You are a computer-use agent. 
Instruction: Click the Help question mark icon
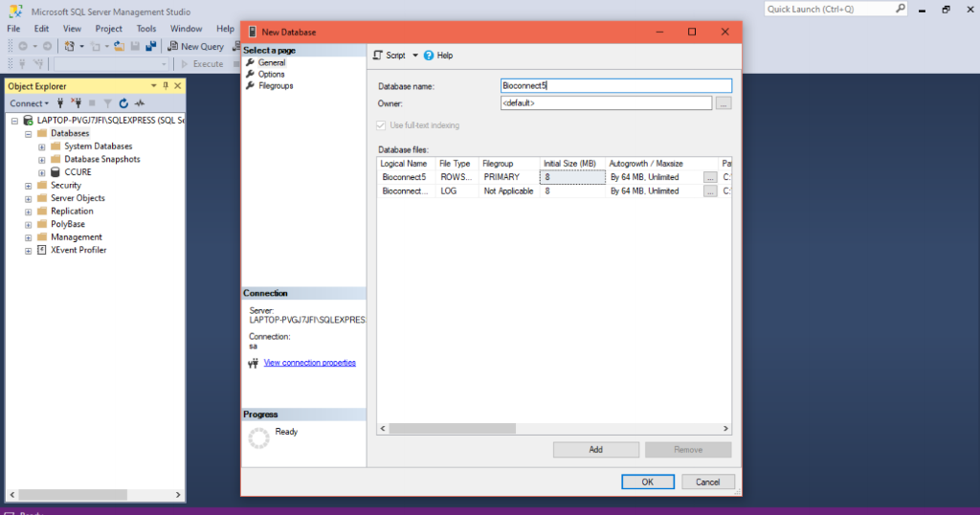tap(429, 56)
